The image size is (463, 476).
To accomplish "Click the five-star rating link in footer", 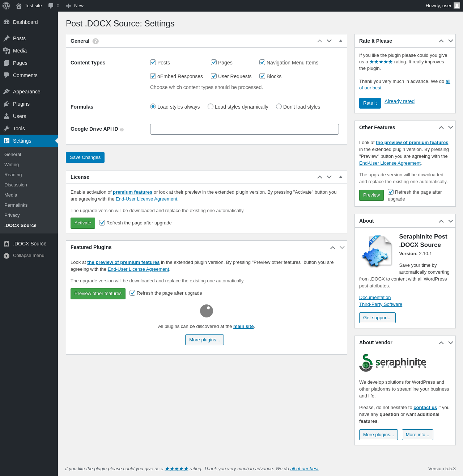I will pyautogui.click(x=177, y=469).
